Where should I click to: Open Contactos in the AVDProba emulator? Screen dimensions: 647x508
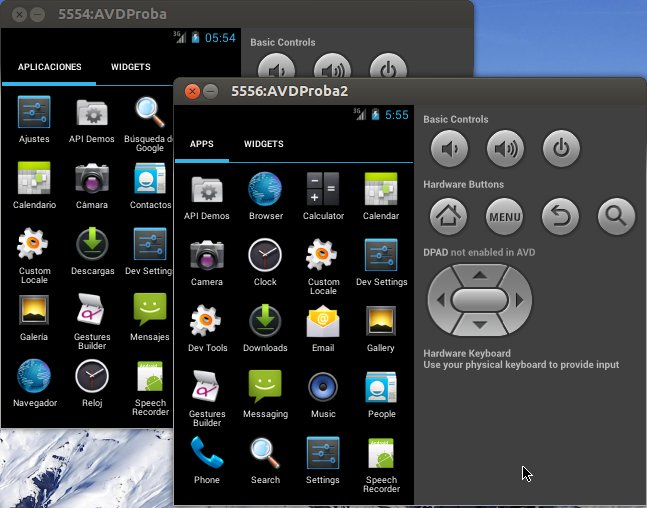(150, 186)
